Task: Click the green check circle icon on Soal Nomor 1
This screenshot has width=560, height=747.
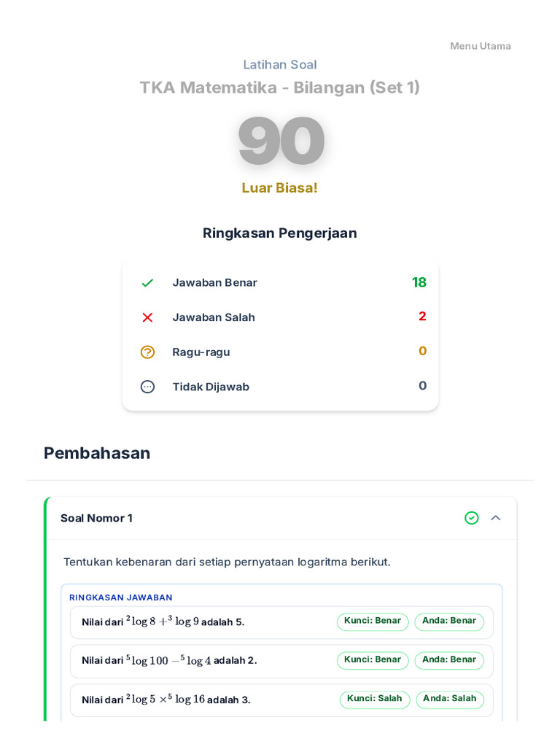Action: pyautogui.click(x=472, y=518)
